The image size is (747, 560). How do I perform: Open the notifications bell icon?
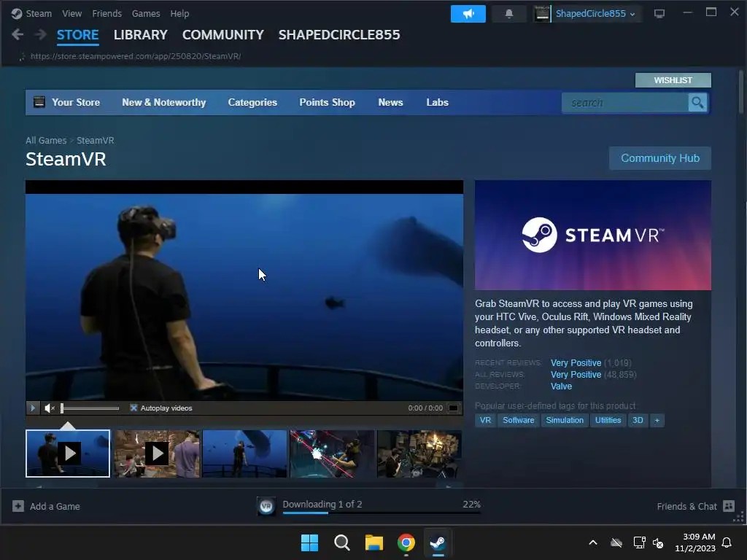pos(508,14)
